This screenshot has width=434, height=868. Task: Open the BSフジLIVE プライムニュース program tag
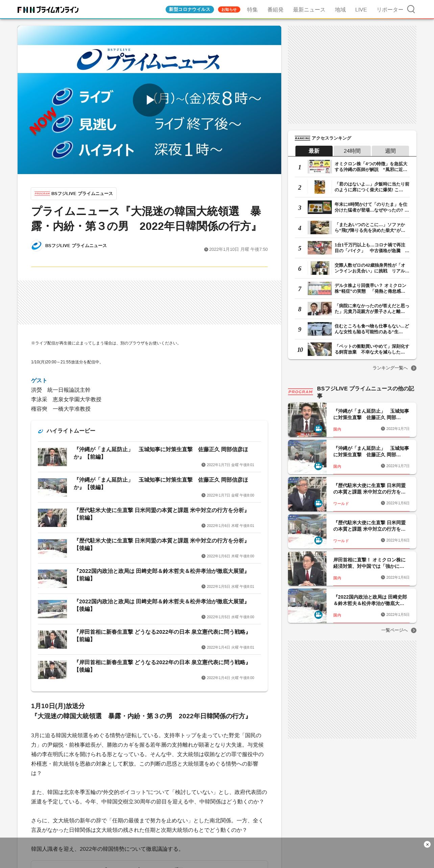[x=74, y=194]
